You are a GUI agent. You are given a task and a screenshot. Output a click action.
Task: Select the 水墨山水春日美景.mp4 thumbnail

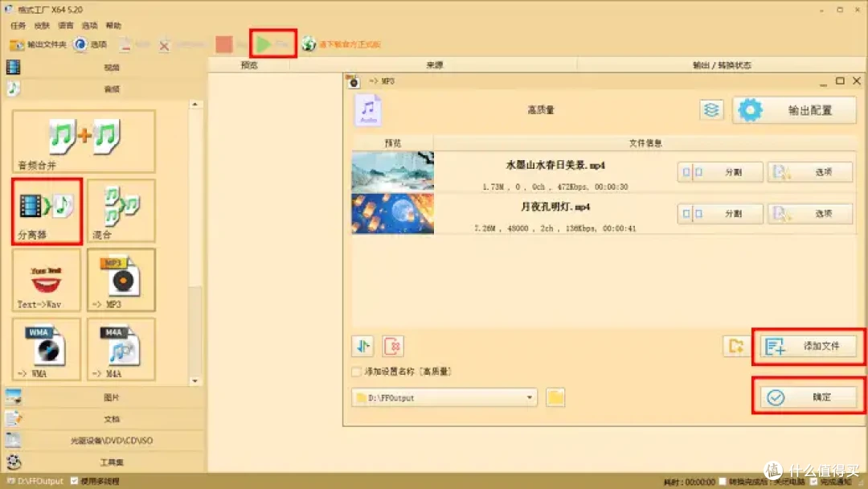point(392,171)
